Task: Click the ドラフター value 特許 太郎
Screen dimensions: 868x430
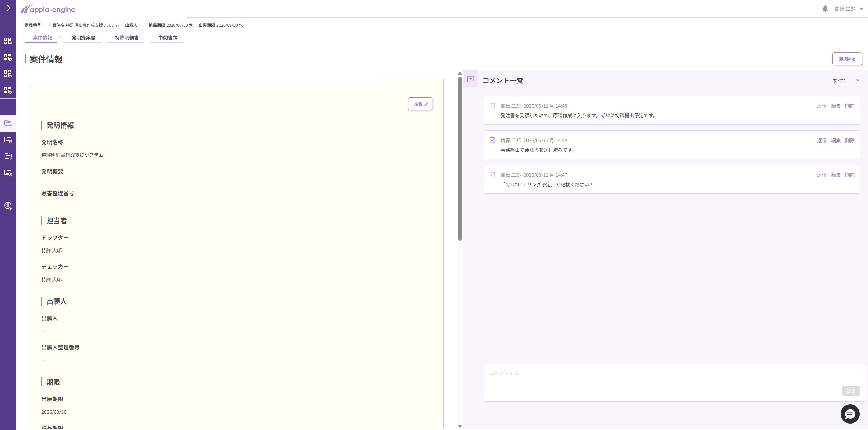Action: (52, 251)
